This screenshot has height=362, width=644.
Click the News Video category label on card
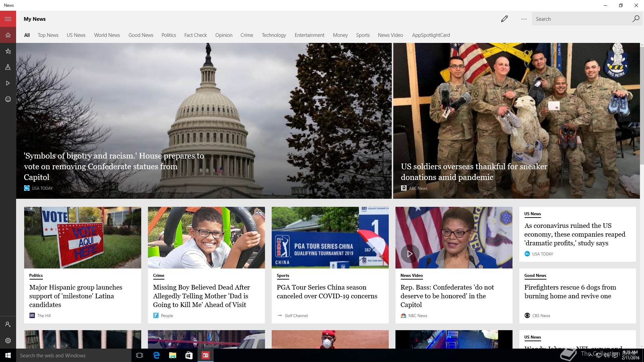coord(412,276)
